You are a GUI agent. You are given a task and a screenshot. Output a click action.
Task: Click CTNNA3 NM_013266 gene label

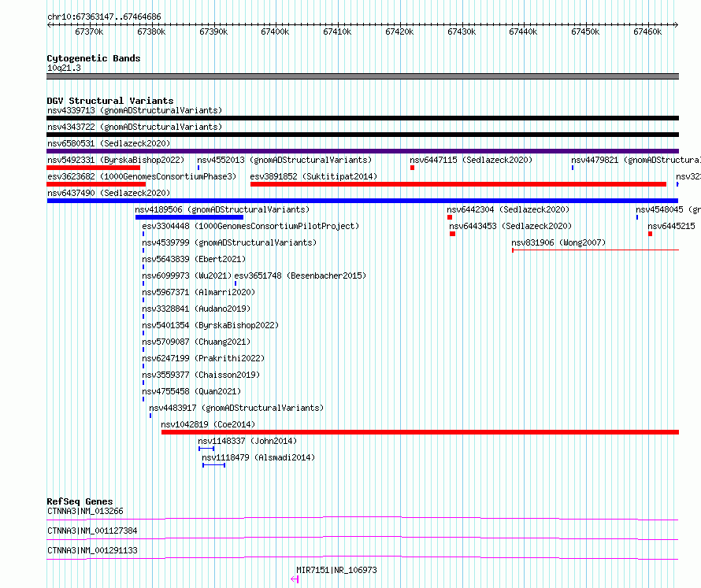coord(85,511)
